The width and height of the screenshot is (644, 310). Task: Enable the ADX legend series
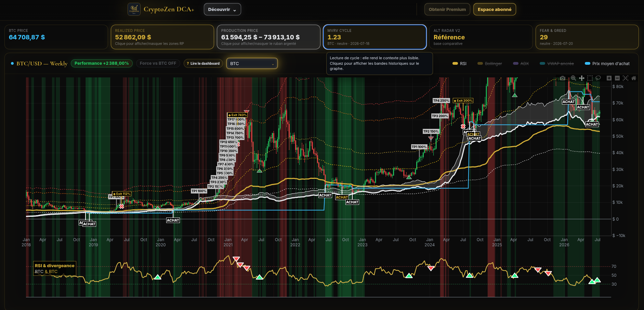coord(521,64)
